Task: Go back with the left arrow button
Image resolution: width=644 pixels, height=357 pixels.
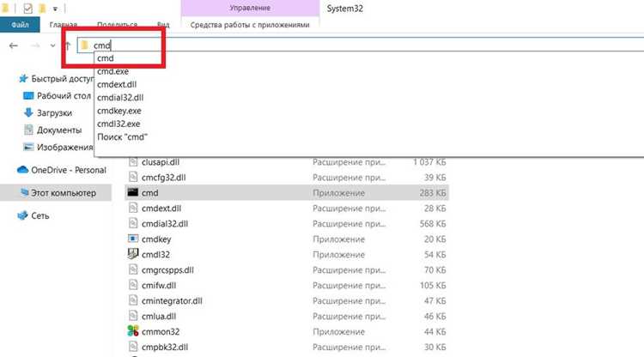Action: (x=14, y=45)
